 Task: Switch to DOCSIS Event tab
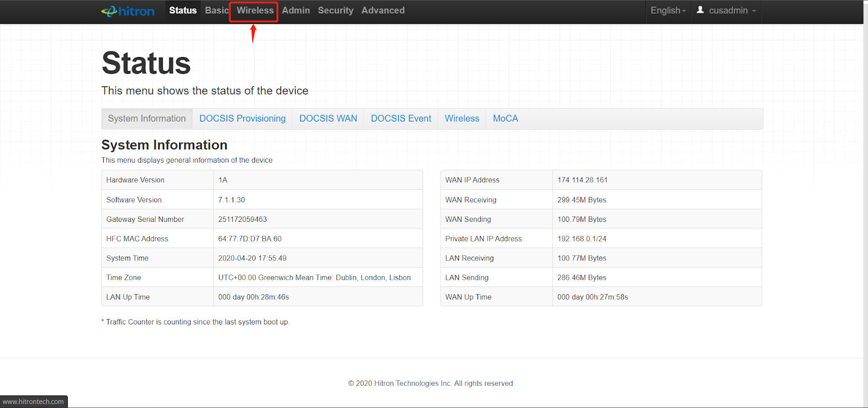(x=401, y=118)
